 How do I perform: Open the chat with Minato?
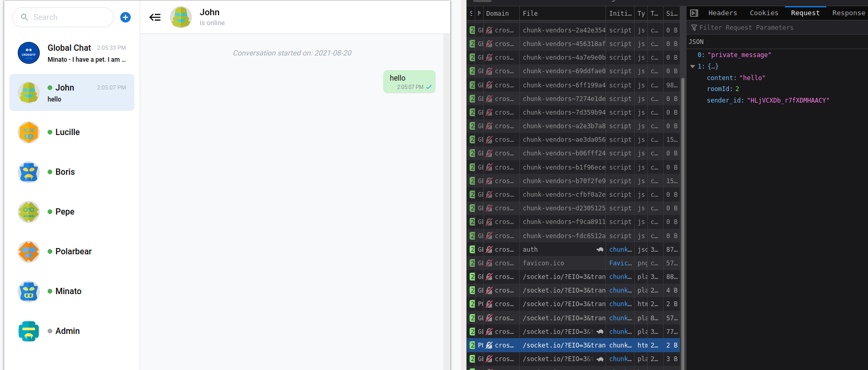point(68,291)
